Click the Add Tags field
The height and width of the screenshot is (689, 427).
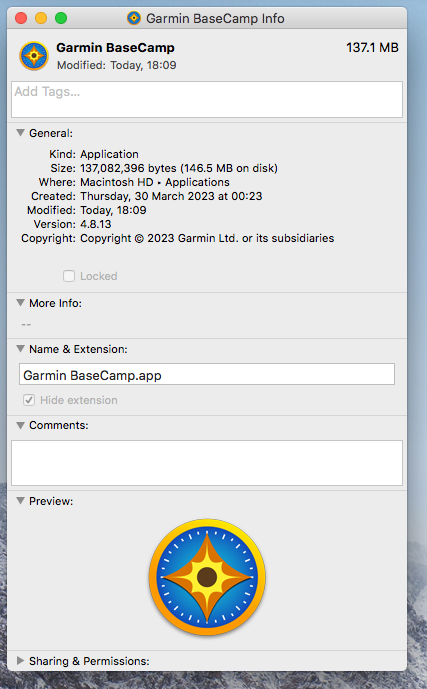[207, 99]
